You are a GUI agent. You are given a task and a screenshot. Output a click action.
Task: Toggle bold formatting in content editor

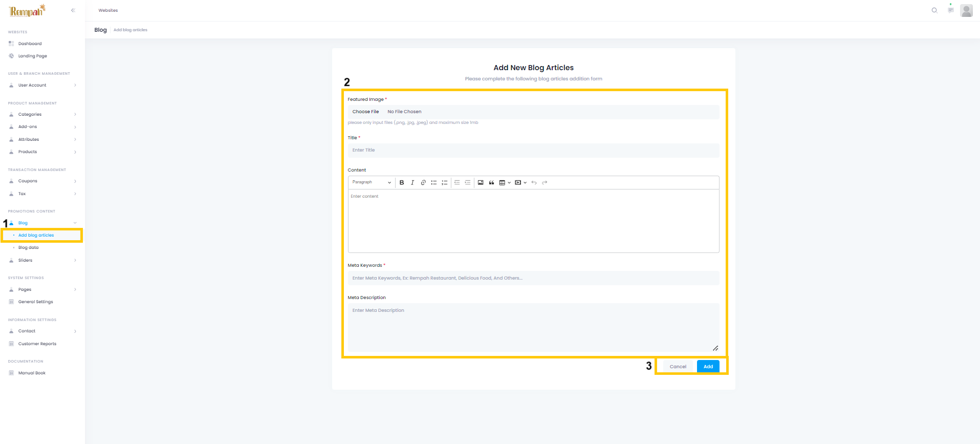402,183
